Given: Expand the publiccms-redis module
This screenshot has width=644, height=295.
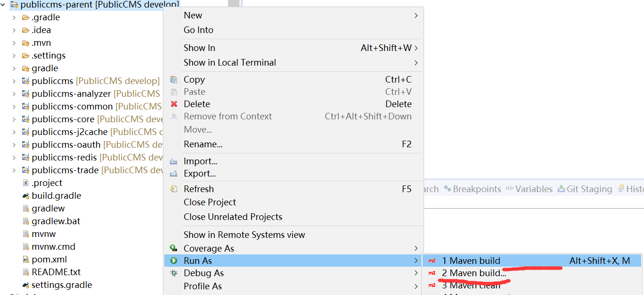Looking at the screenshot, I should [x=14, y=157].
